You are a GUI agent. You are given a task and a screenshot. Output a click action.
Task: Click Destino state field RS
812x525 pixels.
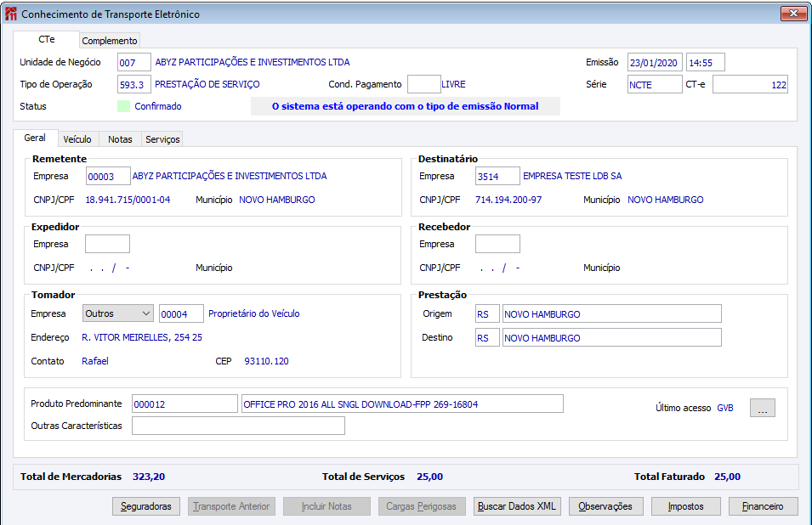(487, 337)
